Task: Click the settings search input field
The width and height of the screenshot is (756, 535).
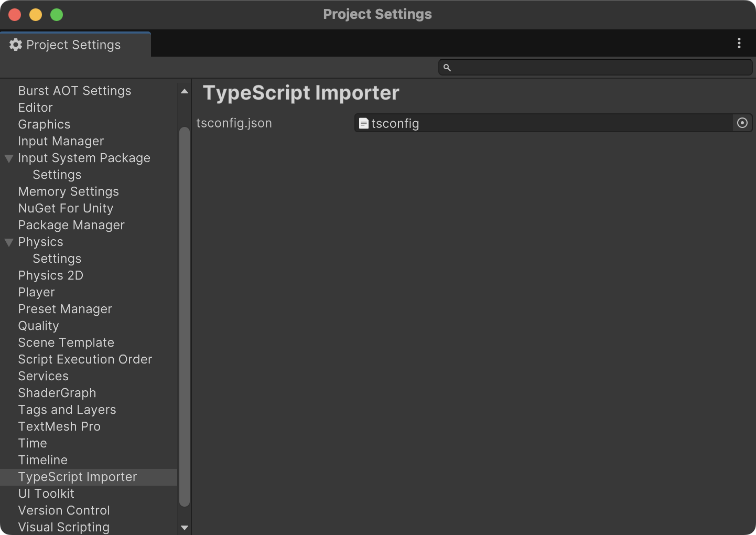Action: click(596, 67)
